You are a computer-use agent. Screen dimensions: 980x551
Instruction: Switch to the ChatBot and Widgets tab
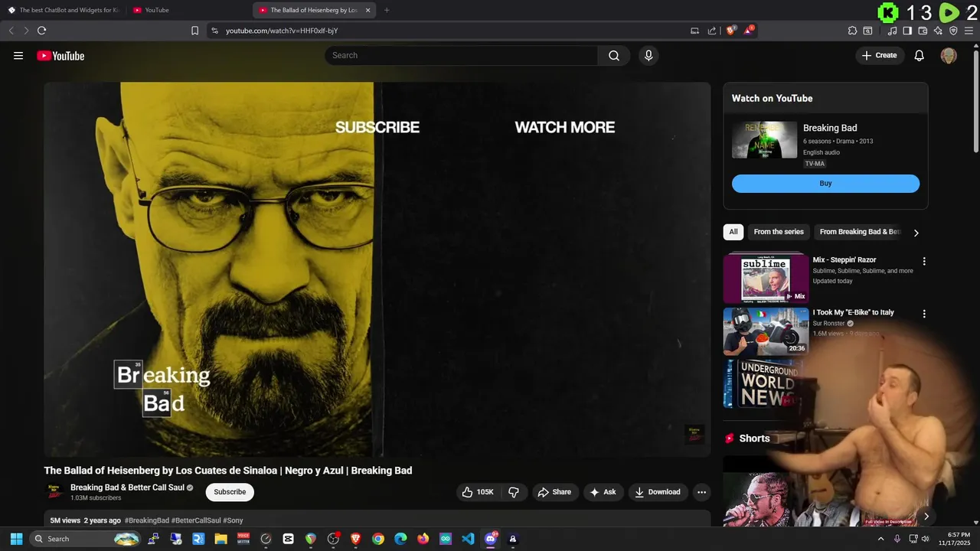coord(64,10)
